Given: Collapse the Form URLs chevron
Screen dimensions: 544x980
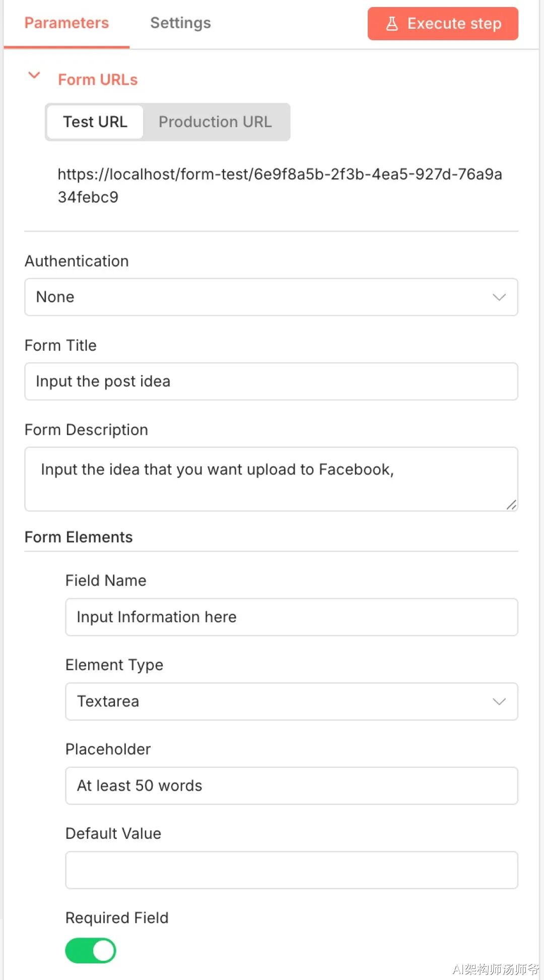Looking at the screenshot, I should click(34, 76).
